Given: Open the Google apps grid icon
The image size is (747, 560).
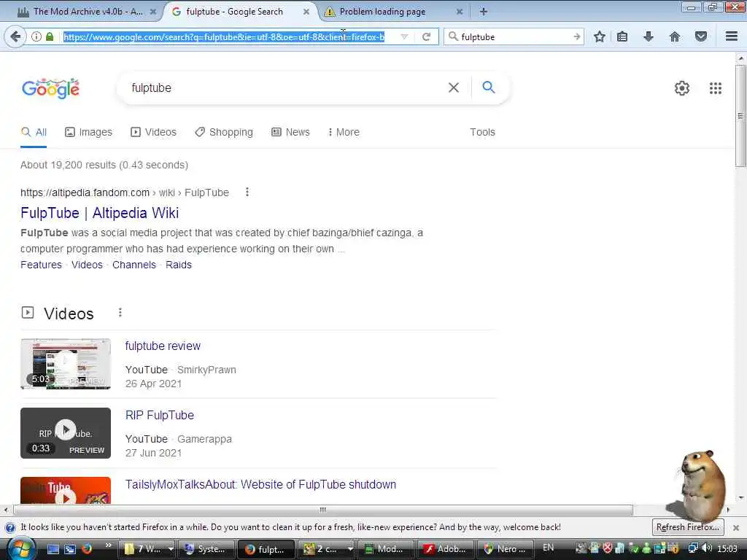Looking at the screenshot, I should coord(716,88).
